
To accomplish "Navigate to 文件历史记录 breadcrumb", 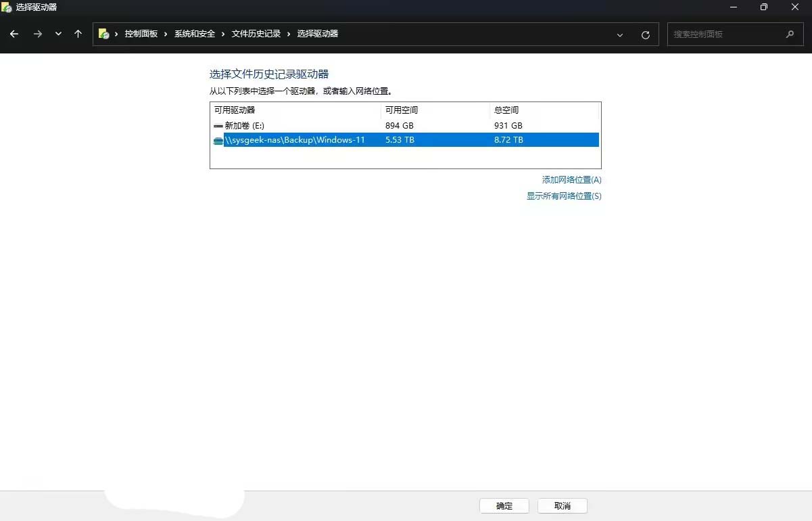I will 256,34.
